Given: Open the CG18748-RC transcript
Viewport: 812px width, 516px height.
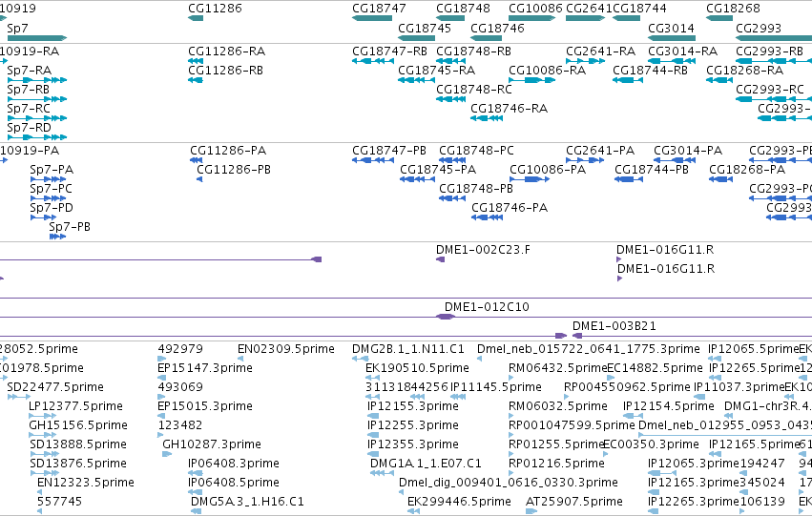Looking at the screenshot, I should 474,90.
